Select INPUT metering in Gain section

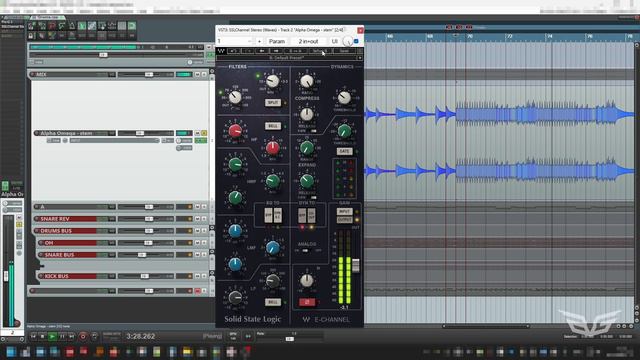point(344,211)
